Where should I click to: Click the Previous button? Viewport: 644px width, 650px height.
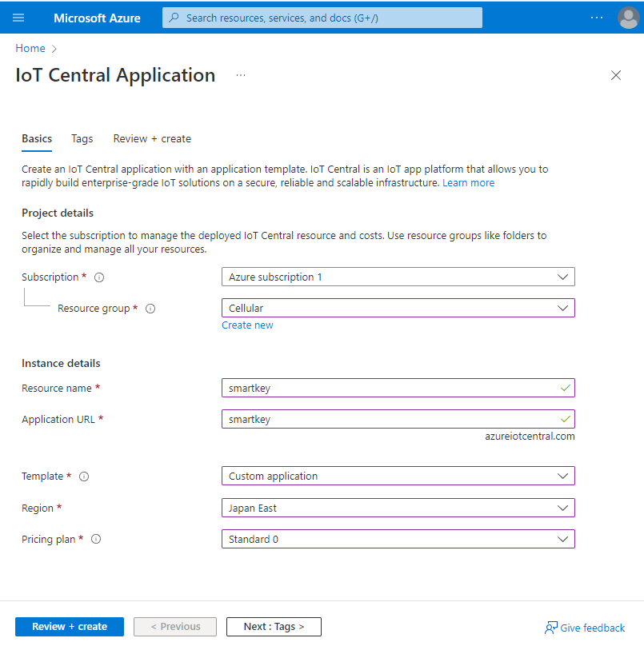pyautogui.click(x=175, y=626)
